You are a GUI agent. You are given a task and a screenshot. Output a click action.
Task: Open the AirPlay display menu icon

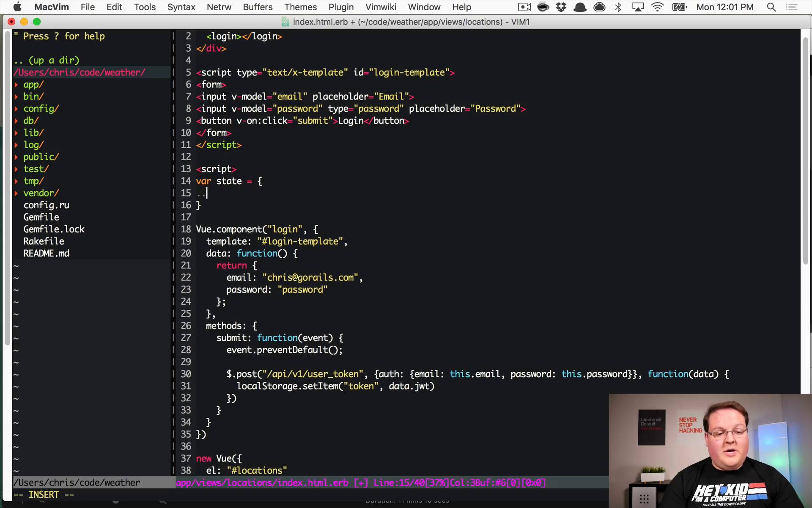638,7
